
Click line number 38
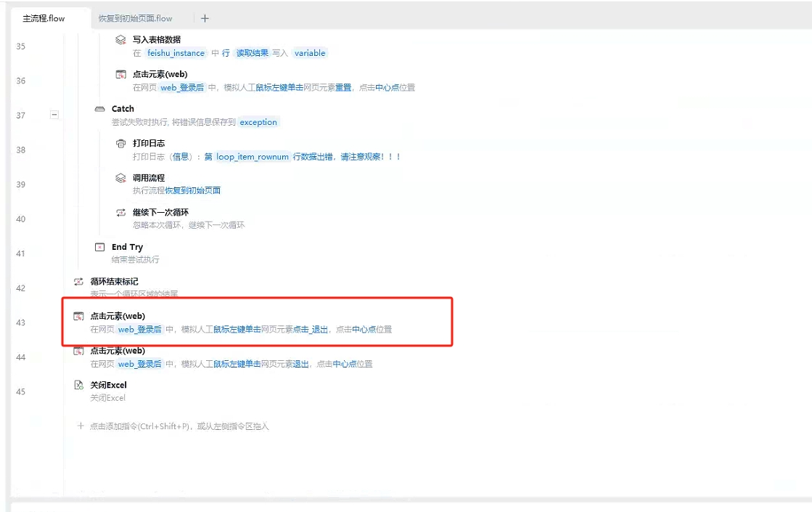[x=21, y=150]
